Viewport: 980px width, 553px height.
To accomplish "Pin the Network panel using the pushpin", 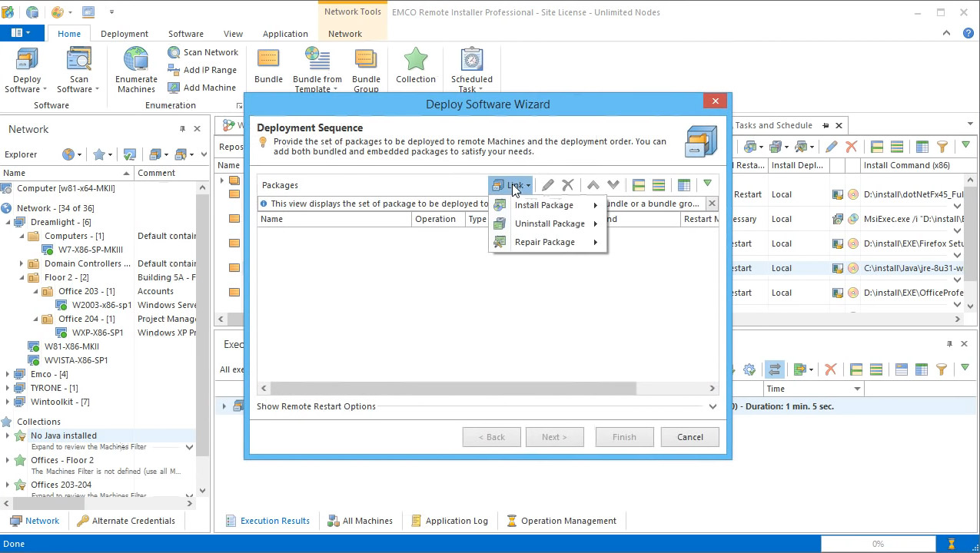I will pos(182,129).
